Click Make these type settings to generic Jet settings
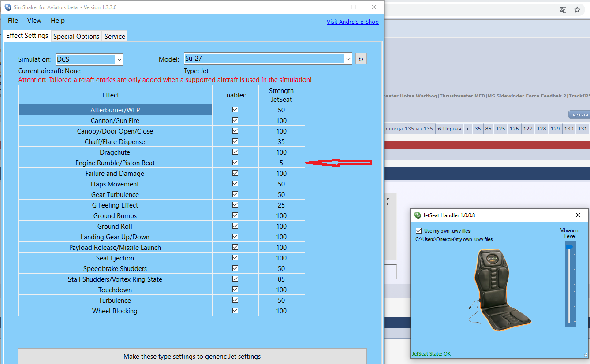 pos(192,356)
